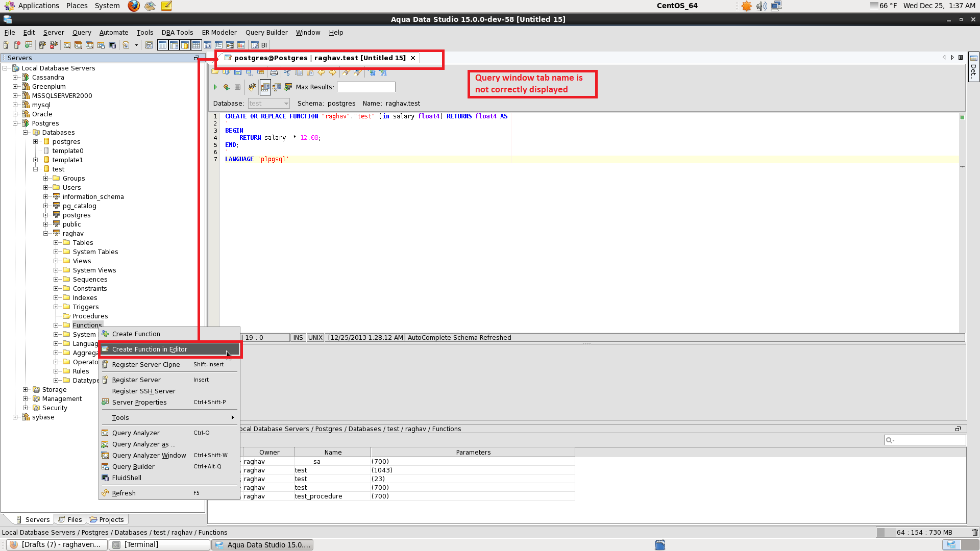
Task: Click the Save icon in editor toolbar
Action: coord(237,72)
